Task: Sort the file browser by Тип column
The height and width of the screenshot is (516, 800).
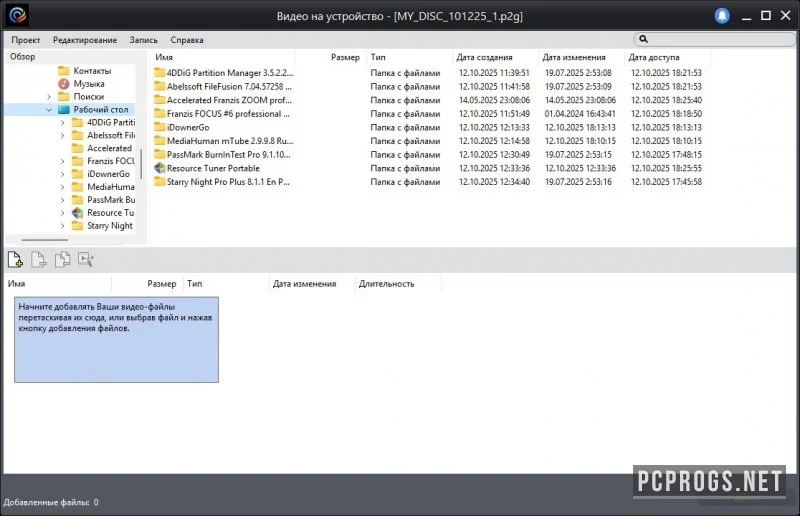Action: [409, 57]
